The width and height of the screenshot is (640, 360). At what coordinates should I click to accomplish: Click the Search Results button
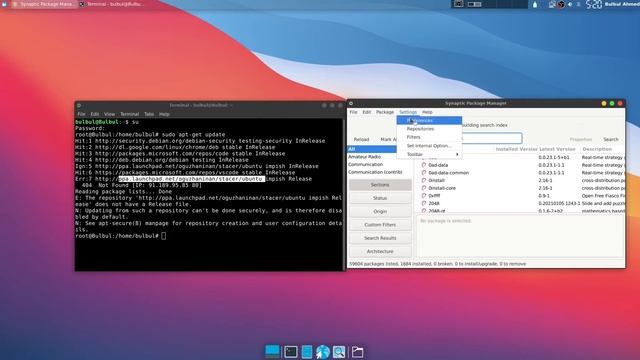(380, 238)
